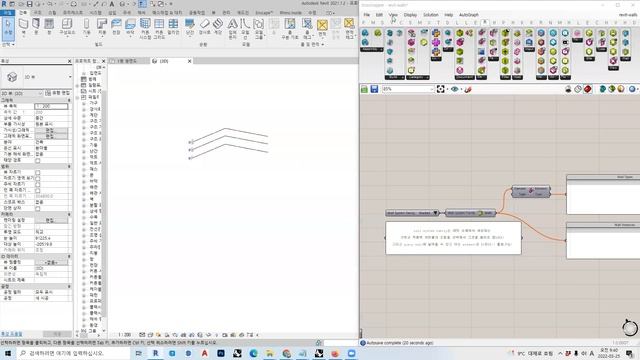Expand the Room & Area panel dropdown
The width and height of the screenshot is (640, 360).
coord(313,44)
